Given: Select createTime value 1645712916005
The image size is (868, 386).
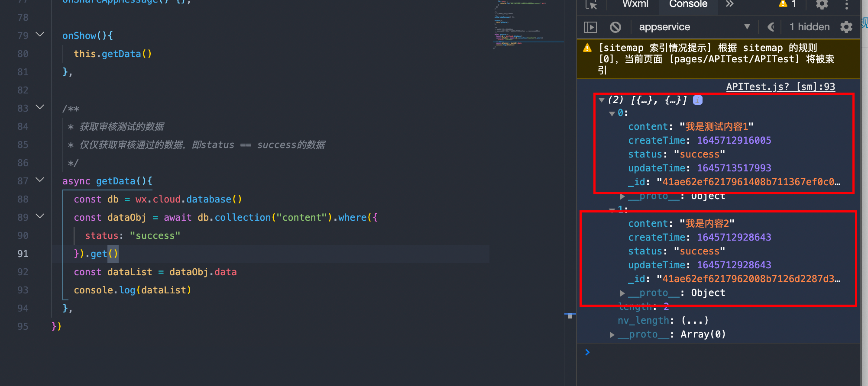Looking at the screenshot, I should (734, 140).
